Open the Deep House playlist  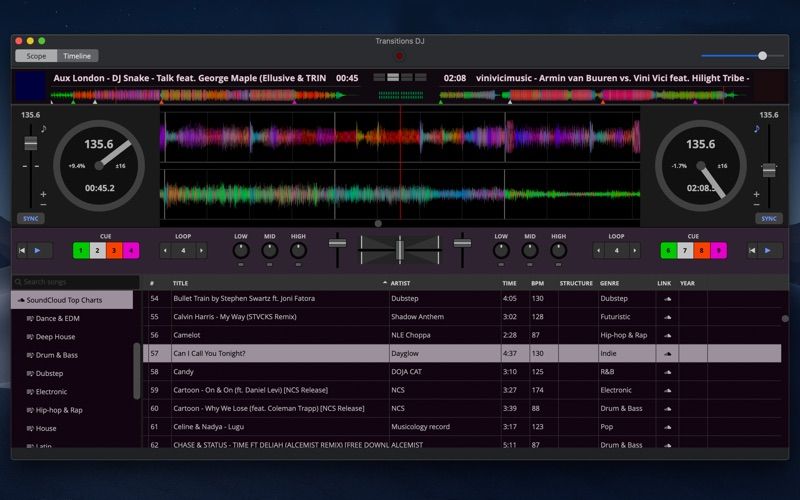56,337
